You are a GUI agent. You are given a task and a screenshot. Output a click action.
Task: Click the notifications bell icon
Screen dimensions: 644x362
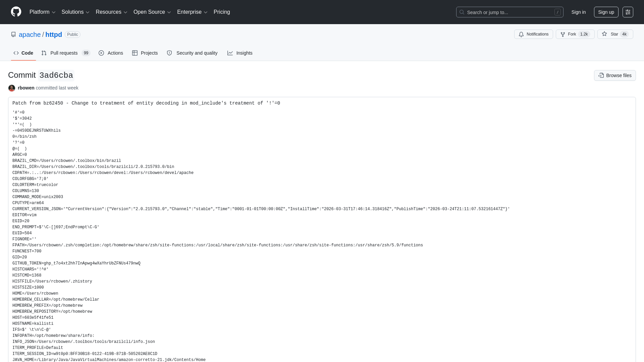[522, 34]
